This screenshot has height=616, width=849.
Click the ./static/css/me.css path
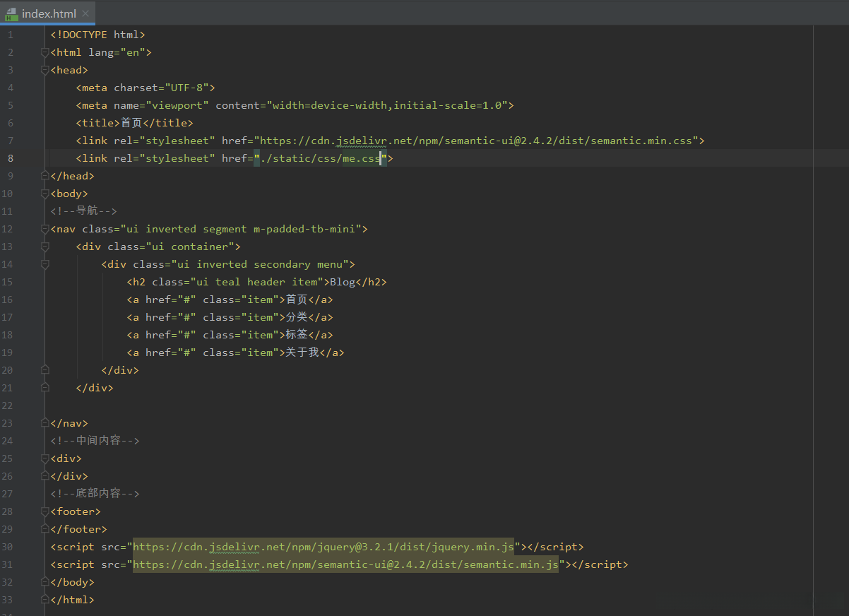click(x=320, y=158)
